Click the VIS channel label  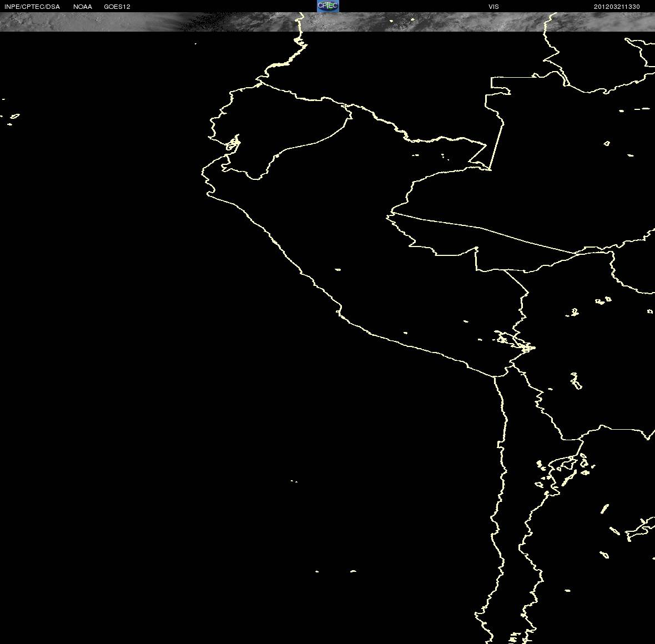(x=494, y=7)
